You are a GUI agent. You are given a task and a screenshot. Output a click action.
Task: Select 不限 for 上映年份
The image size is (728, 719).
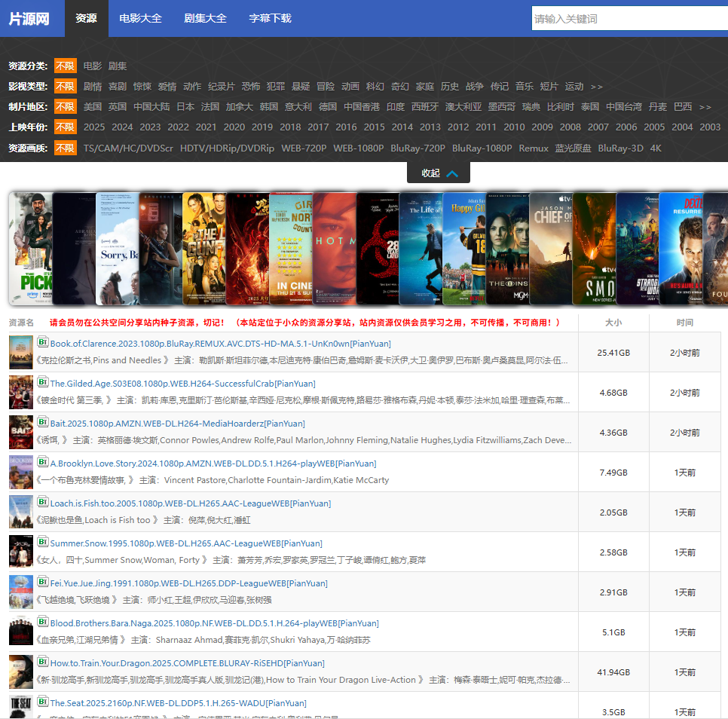tap(66, 127)
